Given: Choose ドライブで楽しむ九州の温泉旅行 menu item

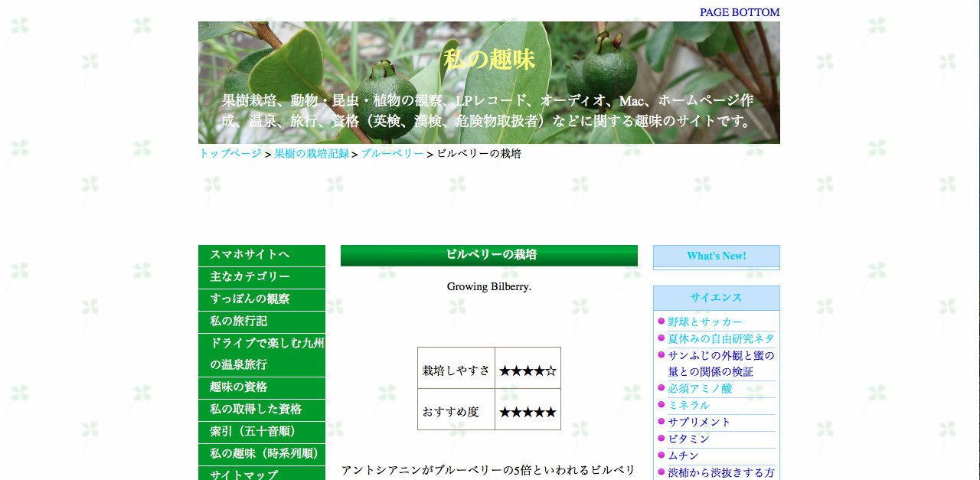Looking at the screenshot, I should pos(266,354).
